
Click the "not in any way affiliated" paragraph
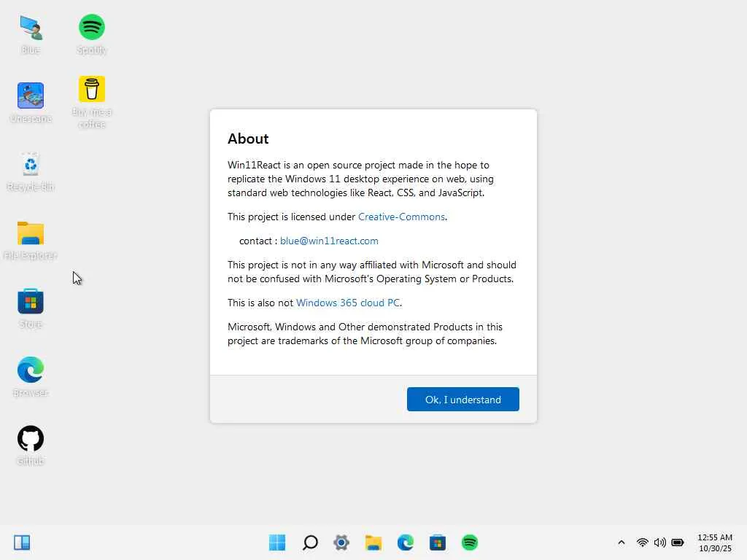click(372, 271)
